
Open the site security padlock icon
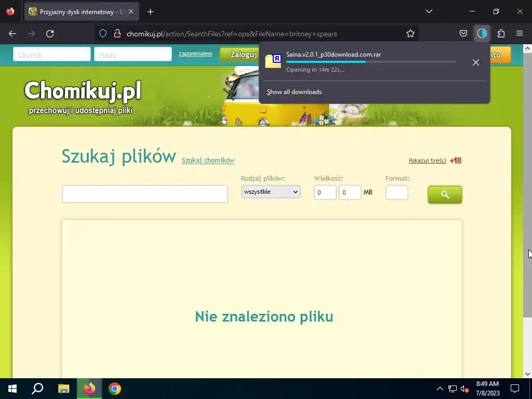tap(117, 34)
